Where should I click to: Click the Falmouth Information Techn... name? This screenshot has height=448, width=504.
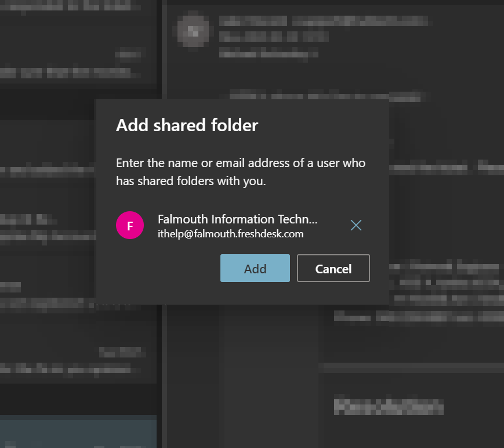(x=238, y=219)
